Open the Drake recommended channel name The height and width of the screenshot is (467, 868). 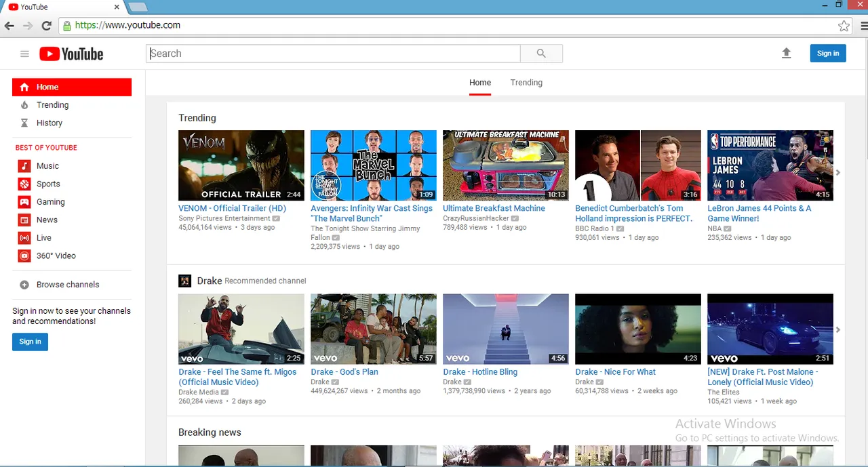pos(210,281)
